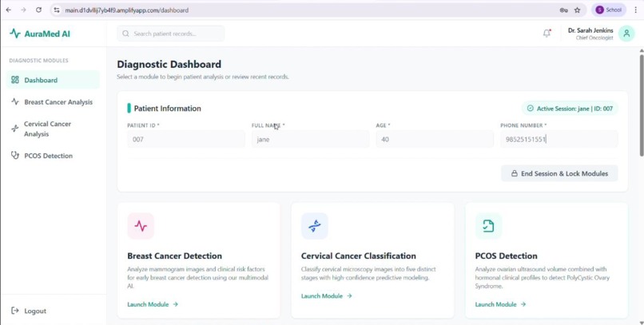Click the DIAGNOSTIC MODULES sidebar label
Screen dimensions: 644x325
pos(38,61)
